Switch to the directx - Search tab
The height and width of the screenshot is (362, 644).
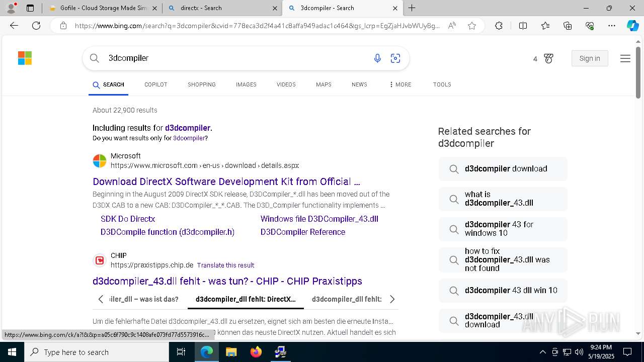pos(222,8)
